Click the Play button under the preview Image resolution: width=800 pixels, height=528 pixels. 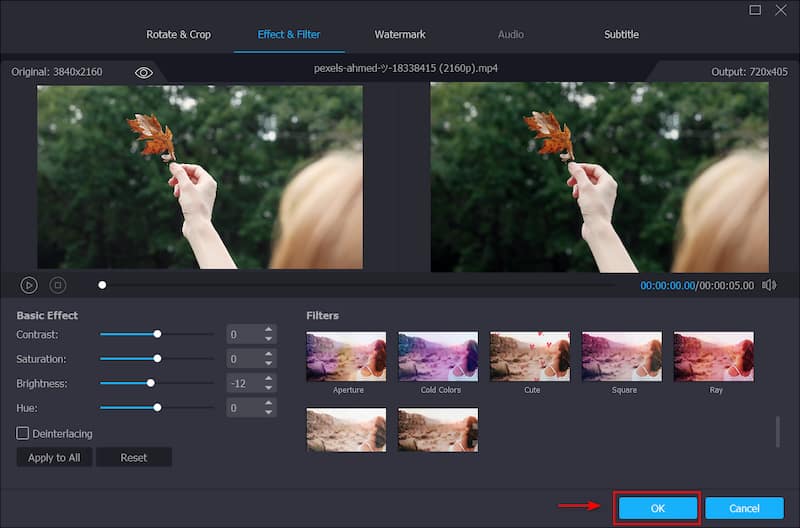click(x=29, y=285)
